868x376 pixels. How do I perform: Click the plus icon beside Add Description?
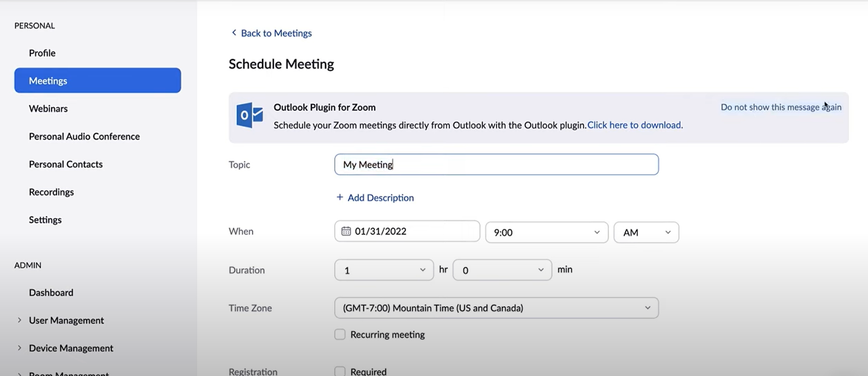[x=340, y=197]
